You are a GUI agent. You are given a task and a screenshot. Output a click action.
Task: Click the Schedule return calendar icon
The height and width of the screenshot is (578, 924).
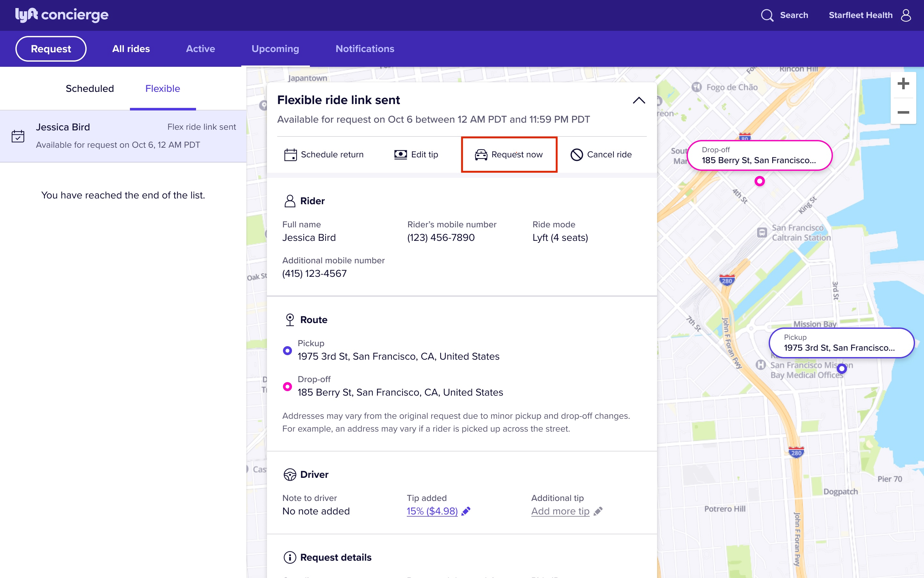[290, 154]
